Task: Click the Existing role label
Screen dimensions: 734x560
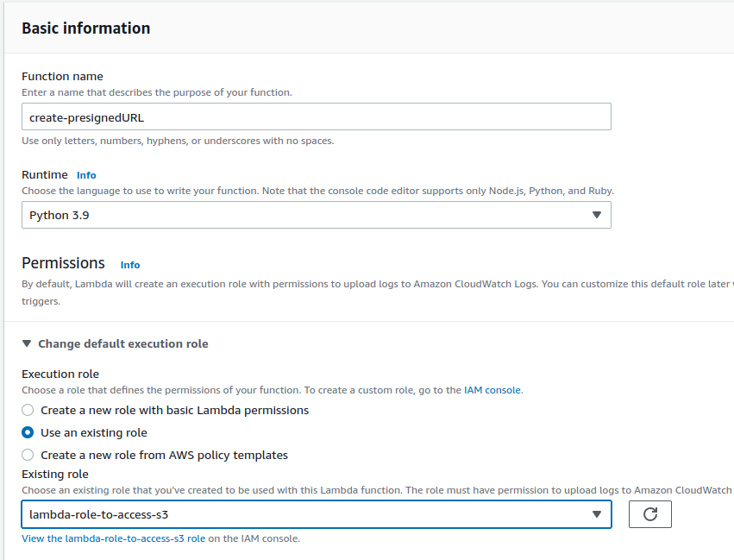Action: pos(55,474)
